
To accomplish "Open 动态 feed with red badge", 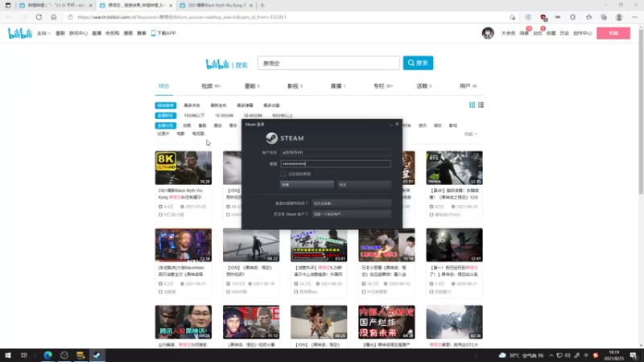I will pyautogui.click(x=538, y=33).
